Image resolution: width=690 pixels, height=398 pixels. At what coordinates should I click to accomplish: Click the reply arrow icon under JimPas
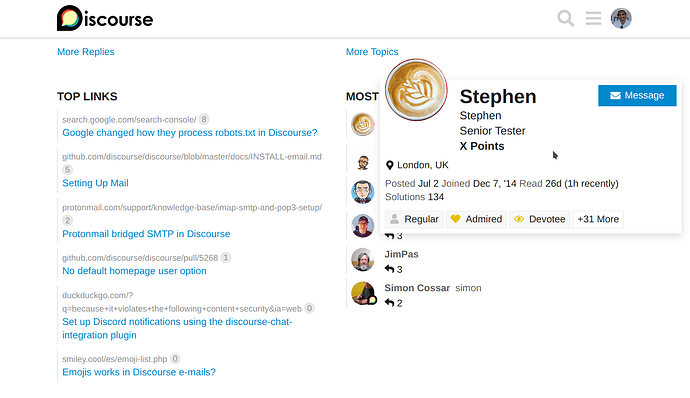389,269
